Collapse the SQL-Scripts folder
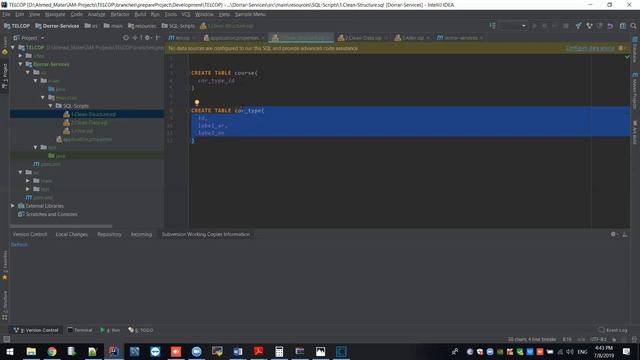Screen dimensions: 640x360 (51, 106)
